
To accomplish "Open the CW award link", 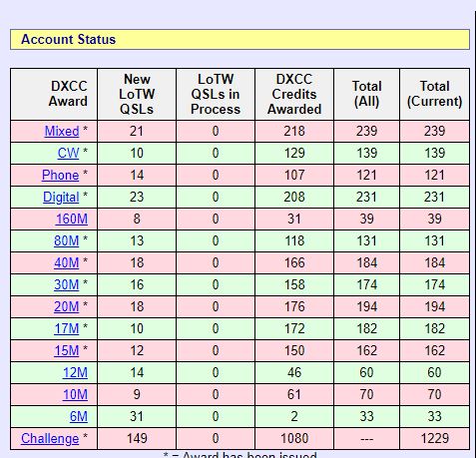I will pyautogui.click(x=68, y=153).
